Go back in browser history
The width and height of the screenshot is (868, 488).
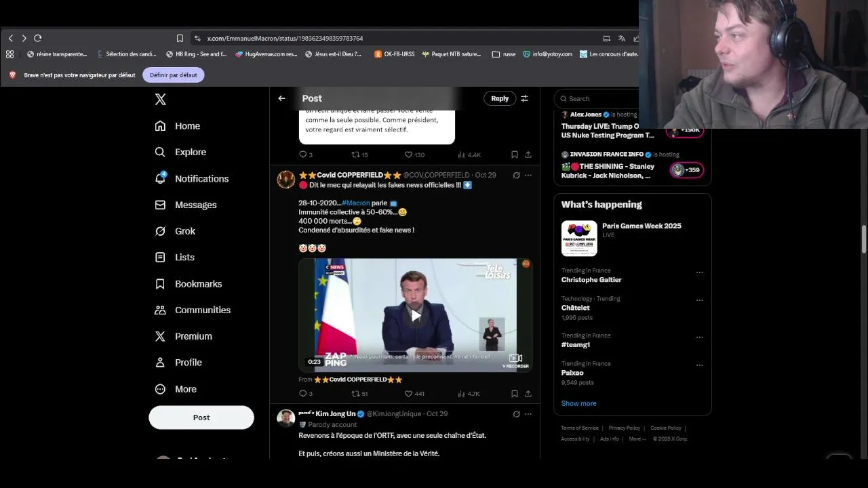point(11,38)
